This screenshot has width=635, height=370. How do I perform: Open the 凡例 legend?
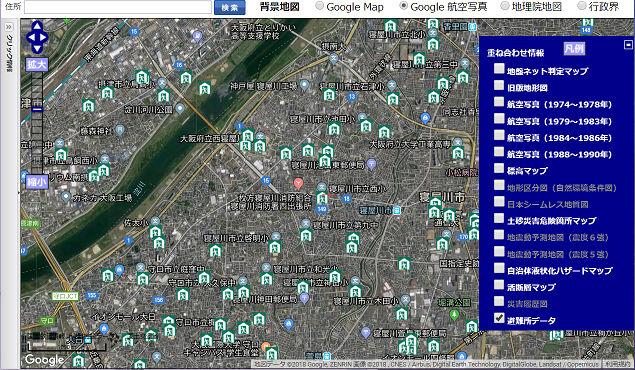(574, 49)
